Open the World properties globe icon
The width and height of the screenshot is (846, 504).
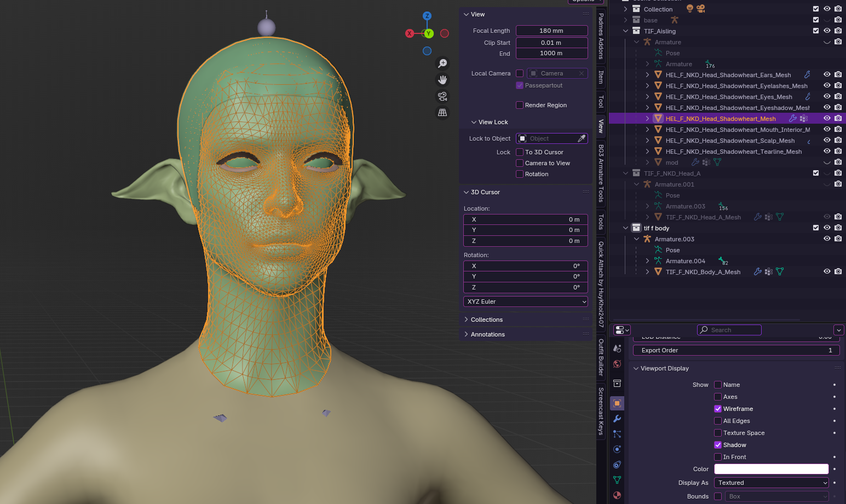617,364
